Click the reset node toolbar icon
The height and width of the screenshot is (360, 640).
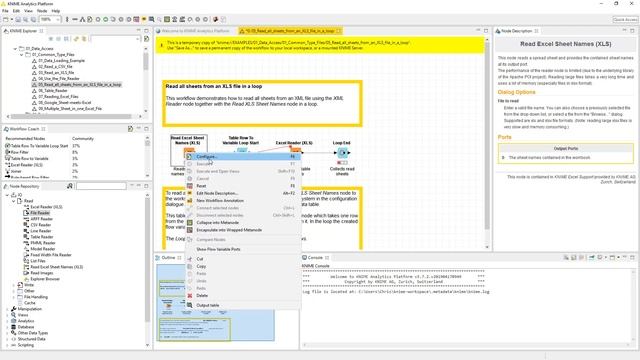point(136,19)
